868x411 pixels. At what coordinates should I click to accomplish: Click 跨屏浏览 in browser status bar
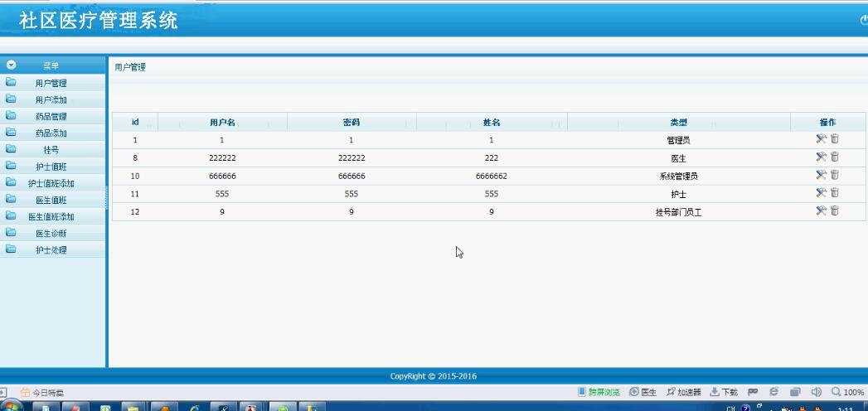[x=599, y=392]
